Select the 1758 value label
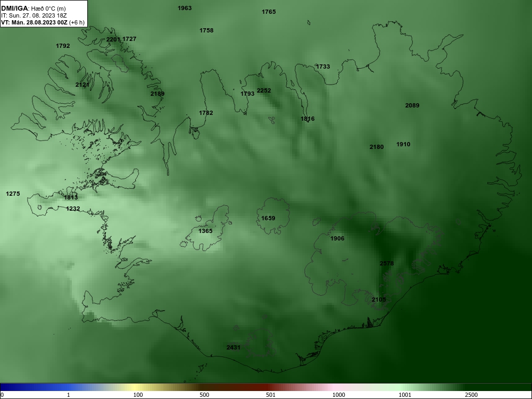532x399 pixels. point(206,30)
